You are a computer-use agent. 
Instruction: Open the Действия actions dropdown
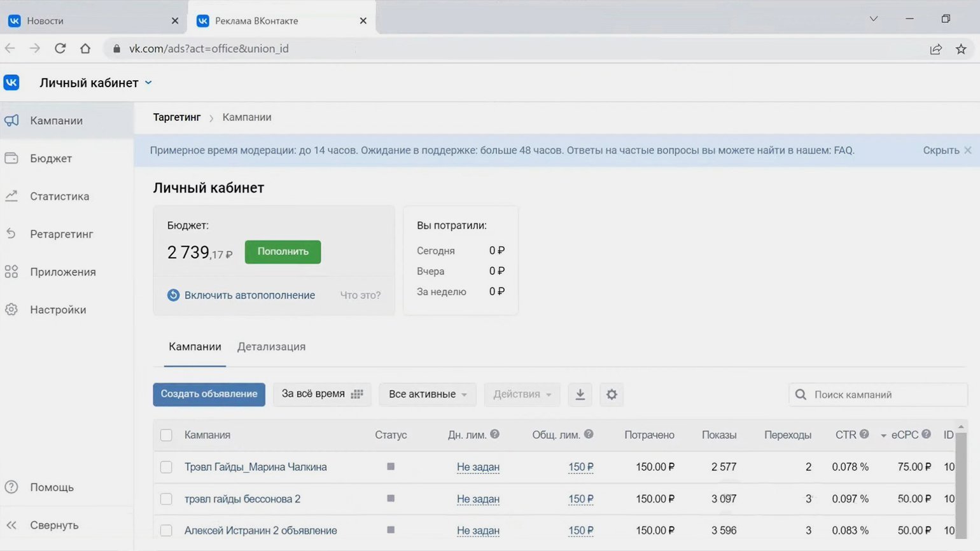522,394
